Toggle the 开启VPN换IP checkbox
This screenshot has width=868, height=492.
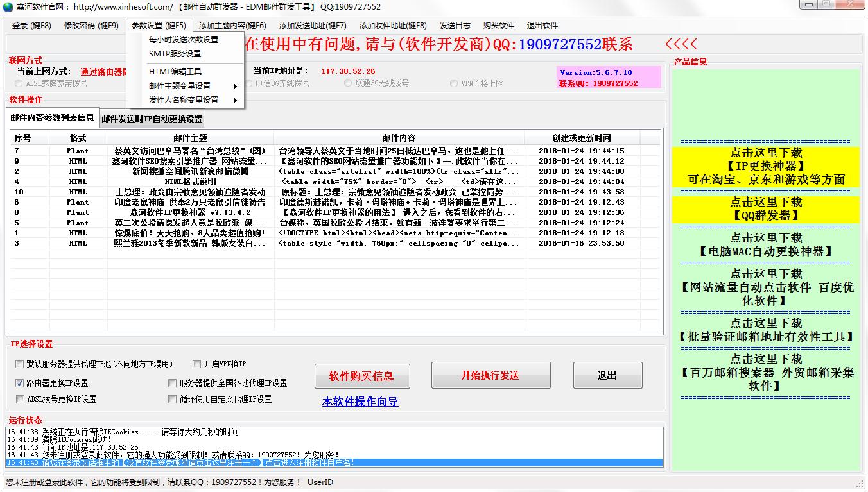coord(197,364)
